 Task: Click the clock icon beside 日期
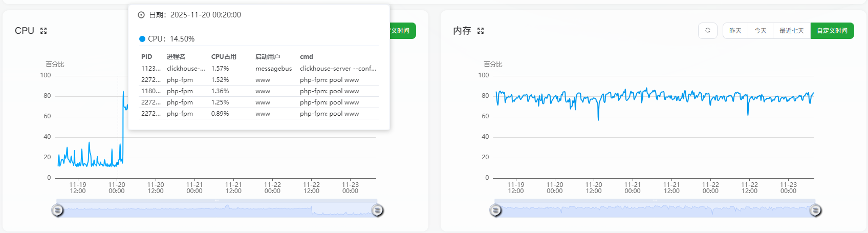[141, 15]
